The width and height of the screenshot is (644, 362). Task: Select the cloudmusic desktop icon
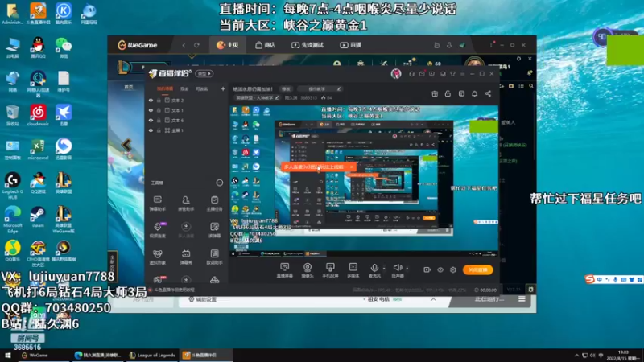38,115
